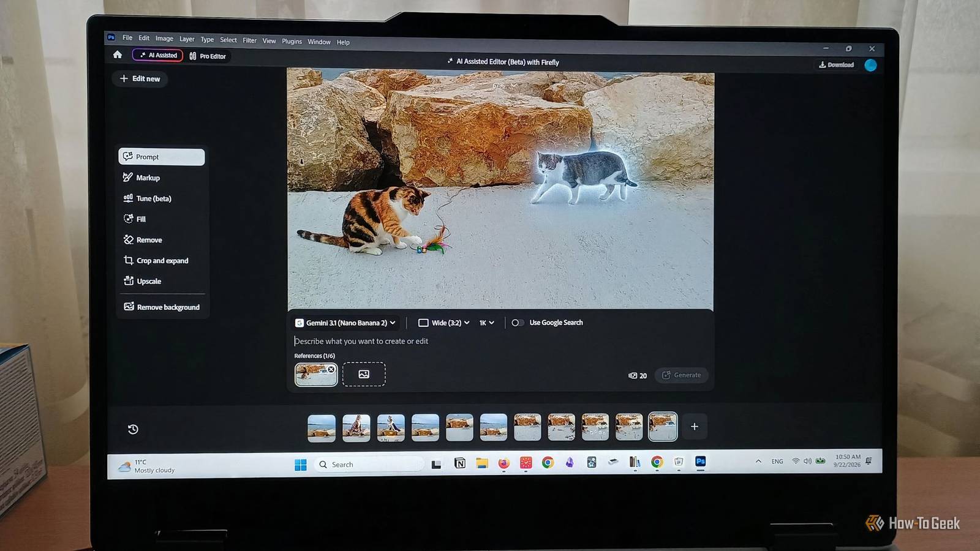
Task: Open the Window menu
Action: pyautogui.click(x=319, y=42)
